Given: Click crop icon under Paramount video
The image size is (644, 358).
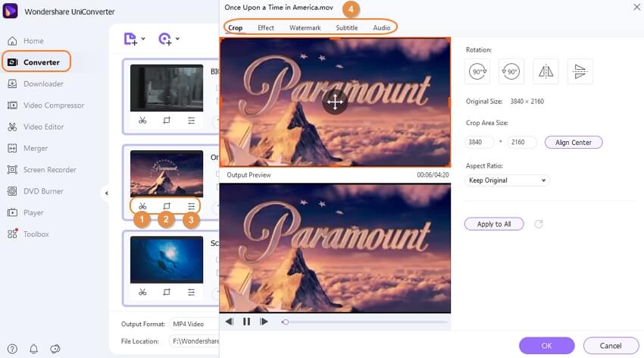Looking at the screenshot, I should click(167, 206).
